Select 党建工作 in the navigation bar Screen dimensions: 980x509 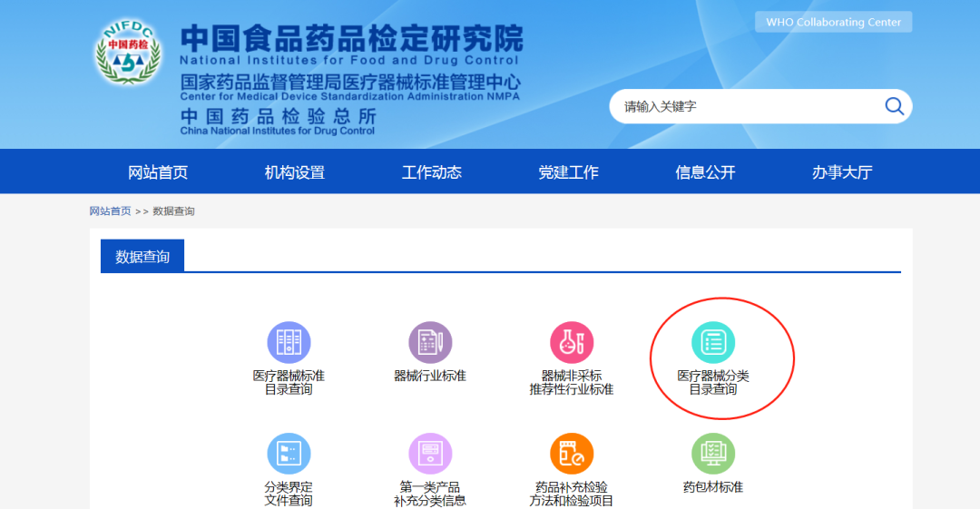[568, 172]
